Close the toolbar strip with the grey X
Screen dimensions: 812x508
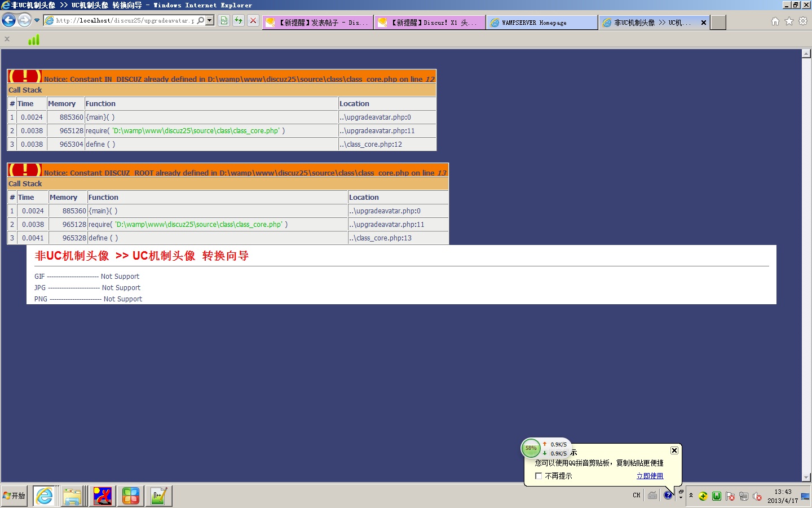tap(7, 40)
